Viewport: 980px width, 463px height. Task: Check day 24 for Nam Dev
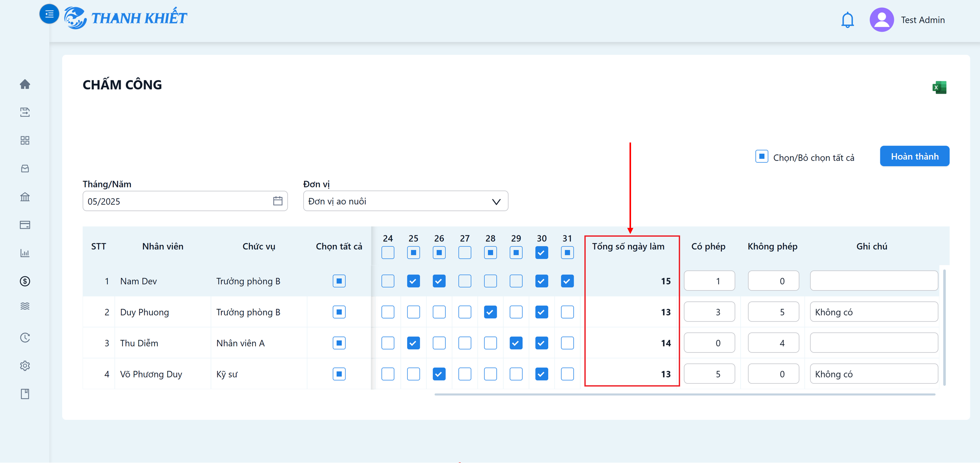(388, 281)
